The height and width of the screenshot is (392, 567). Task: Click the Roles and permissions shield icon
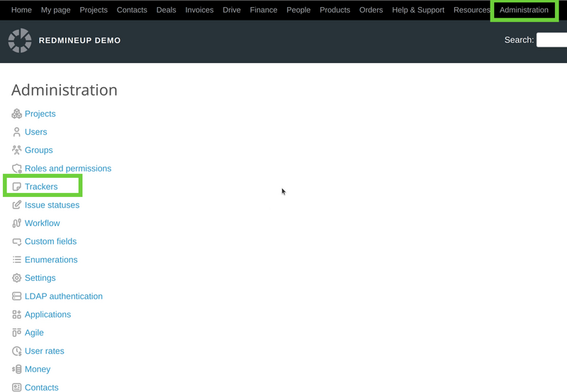[x=16, y=169]
